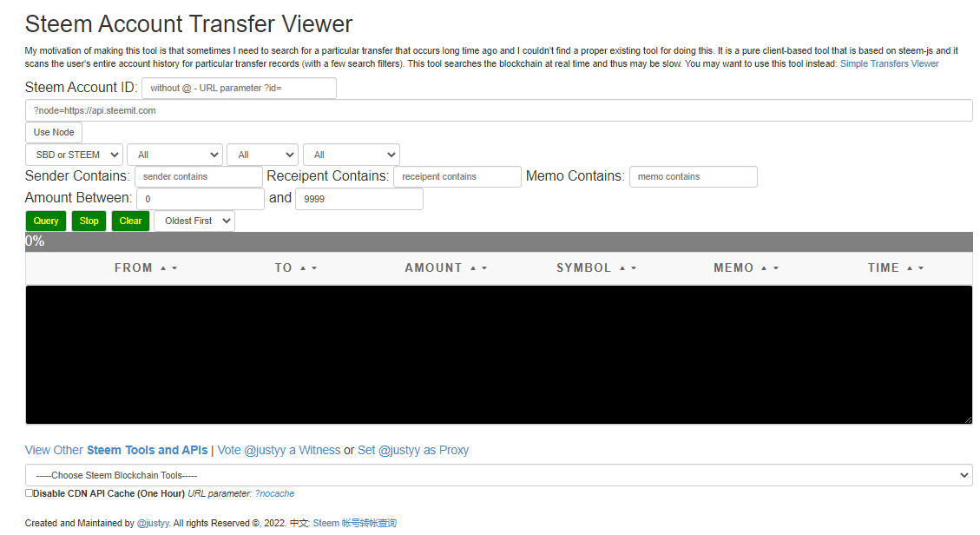Screen dimensions: 980x535
Task: Click the green Clear button
Action: 130,221
